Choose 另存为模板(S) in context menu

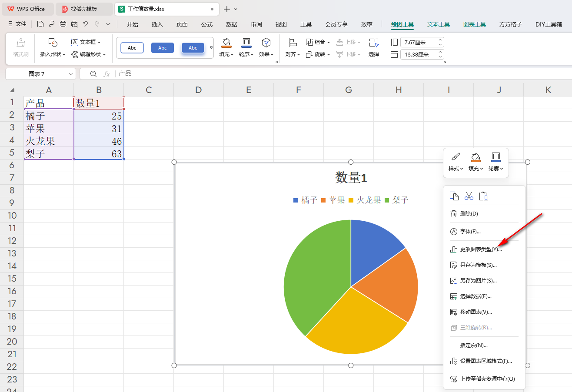click(484, 265)
